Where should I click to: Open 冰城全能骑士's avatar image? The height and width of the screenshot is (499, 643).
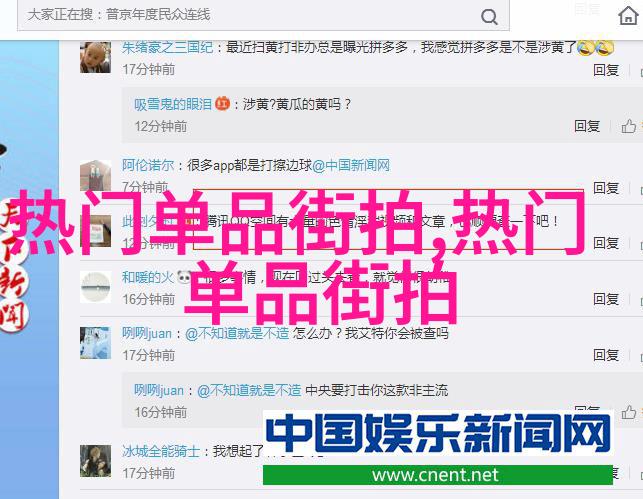click(95, 460)
